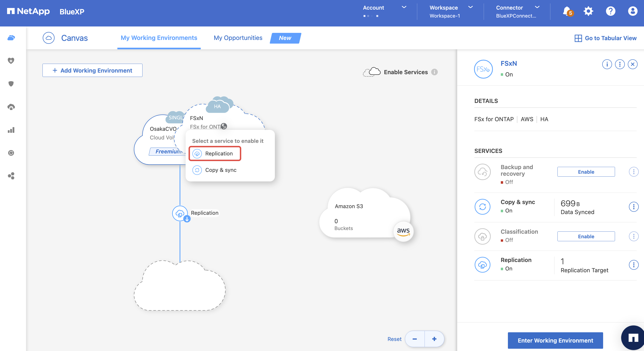Enable the Classification service
Screen dimensions: 644x351
586,236
